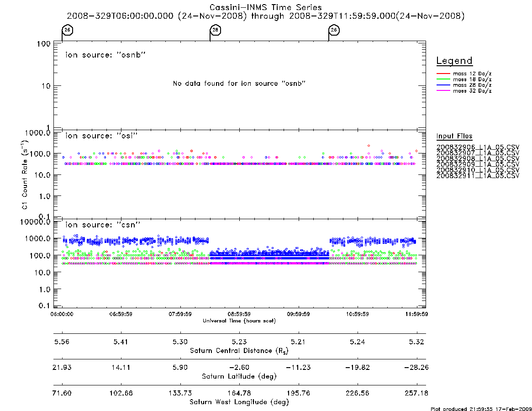The image size is (532, 411).
Task: Click the "mass 28 Da/z" legend label
Action: point(472,85)
